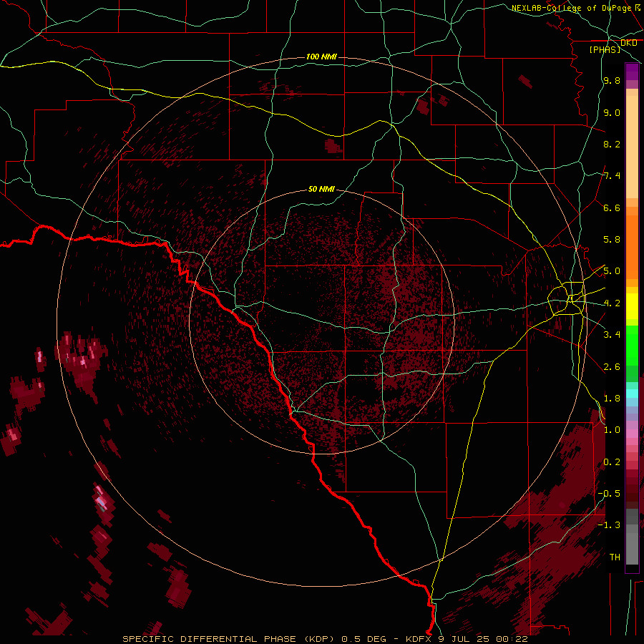Image resolution: width=644 pixels, height=644 pixels.
Task: Click the 8.2 legend value
Action: pyautogui.click(x=612, y=144)
